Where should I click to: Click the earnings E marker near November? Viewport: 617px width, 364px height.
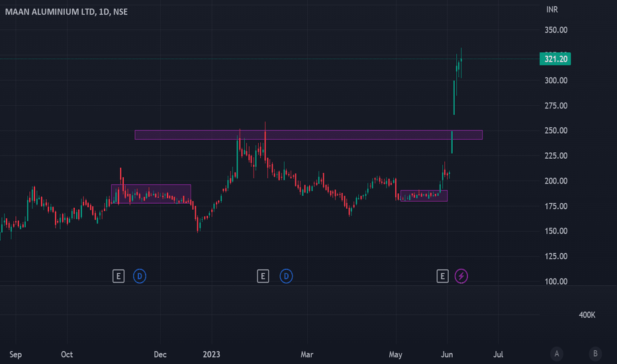119,276
